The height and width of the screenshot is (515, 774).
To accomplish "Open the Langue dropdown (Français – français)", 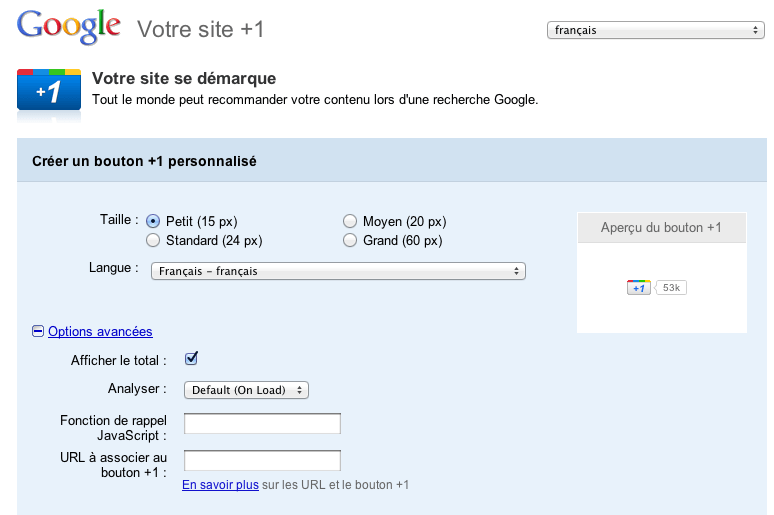I will [x=338, y=271].
